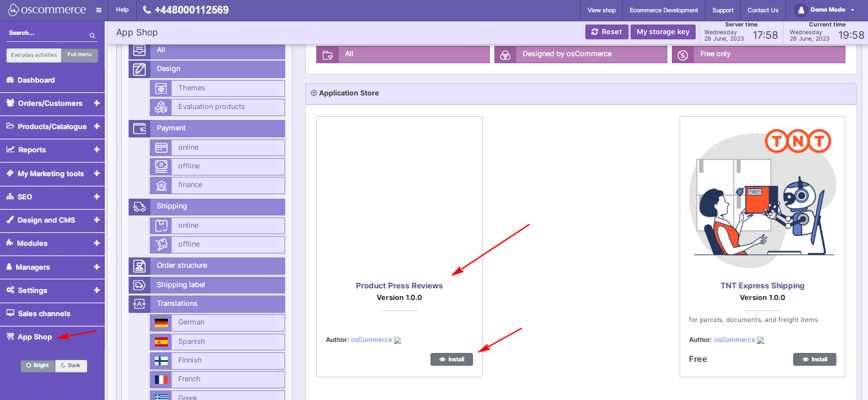Open osCommerce author link on TNT card
The image size is (868, 400).
coord(734,340)
